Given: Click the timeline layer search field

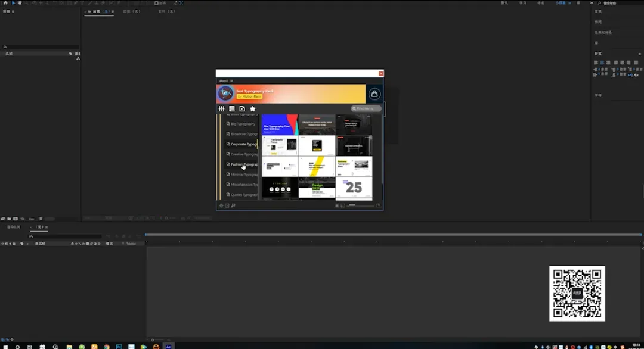Looking at the screenshot, I should [x=65, y=236].
